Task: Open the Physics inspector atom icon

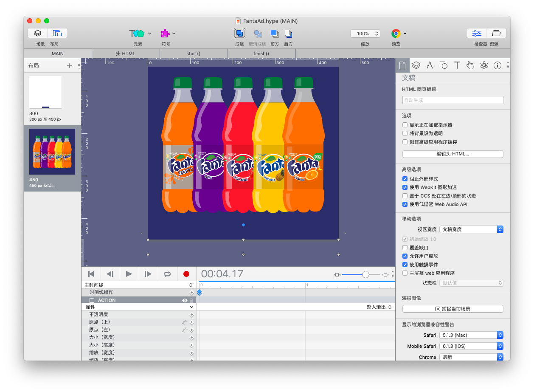Action: pos(484,65)
